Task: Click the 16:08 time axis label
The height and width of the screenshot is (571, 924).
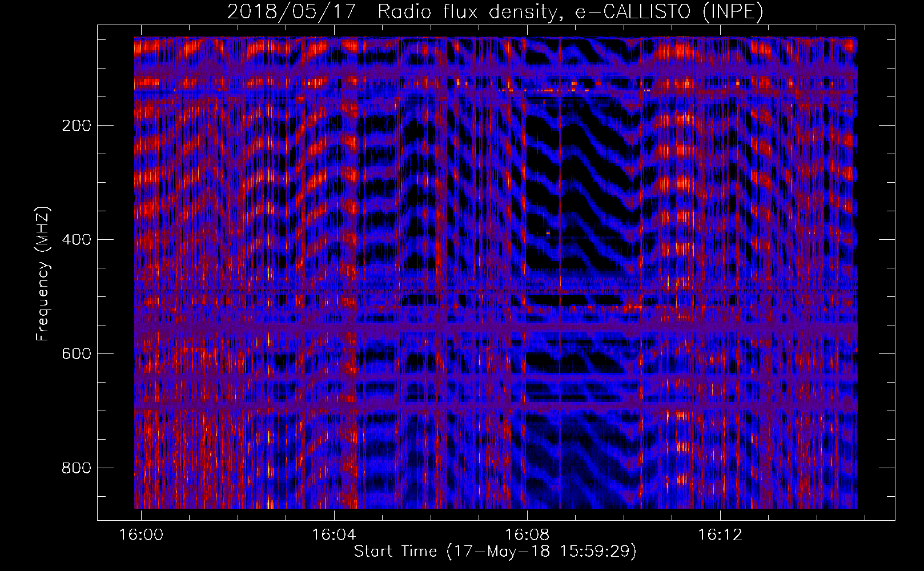Action: tap(527, 534)
